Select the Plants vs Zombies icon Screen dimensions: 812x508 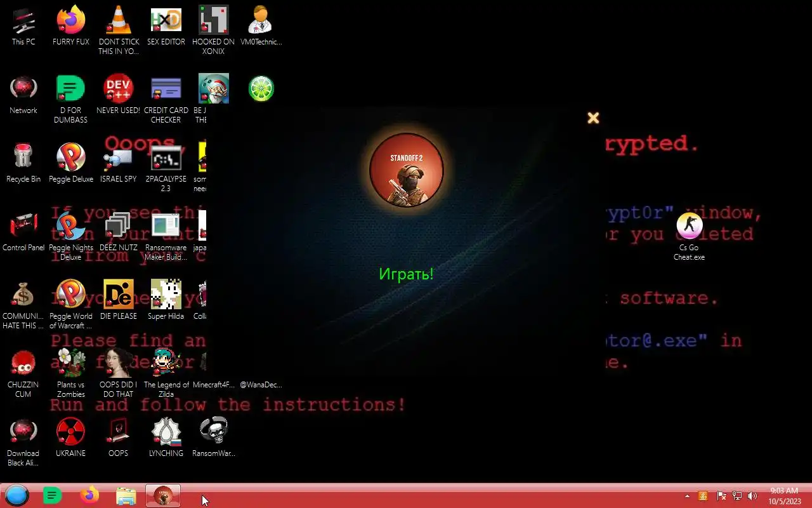[71, 373]
